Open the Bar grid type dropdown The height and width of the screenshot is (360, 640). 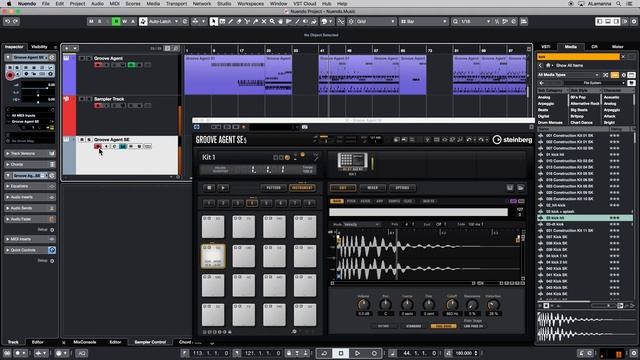coord(424,21)
